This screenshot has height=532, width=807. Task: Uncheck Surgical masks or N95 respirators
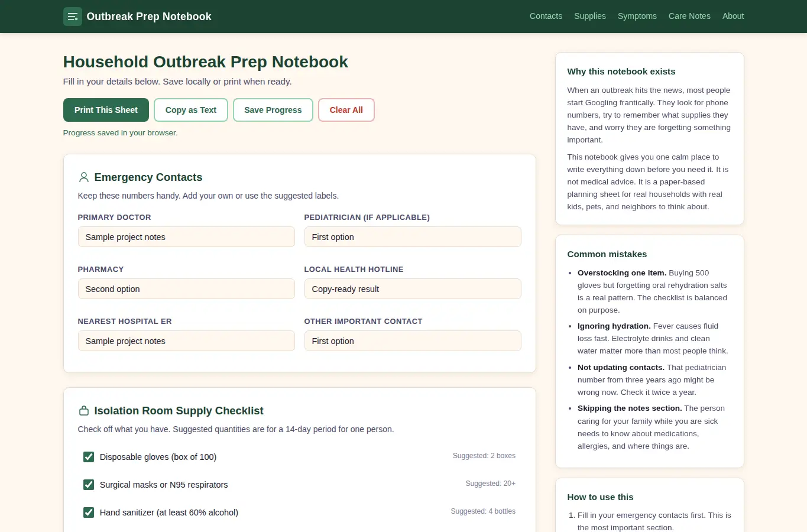89,485
